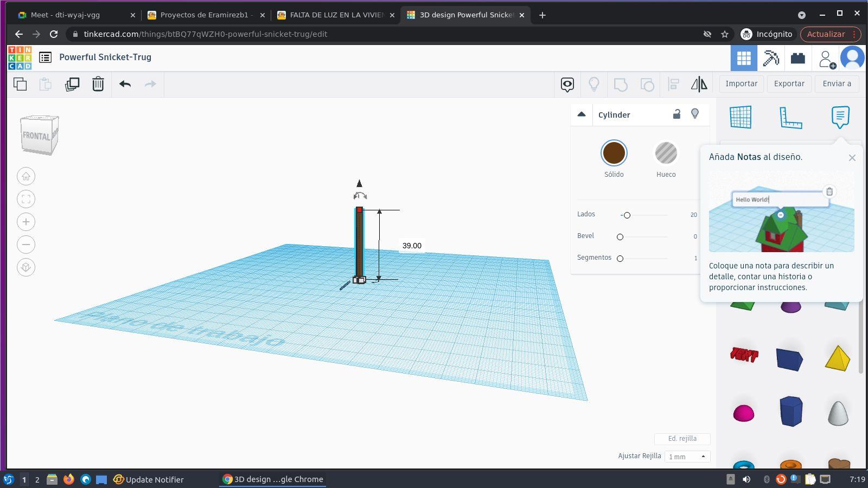Viewport: 868px width, 488px height.
Task: Click the 39.00 height dimension field
Action: click(412, 246)
